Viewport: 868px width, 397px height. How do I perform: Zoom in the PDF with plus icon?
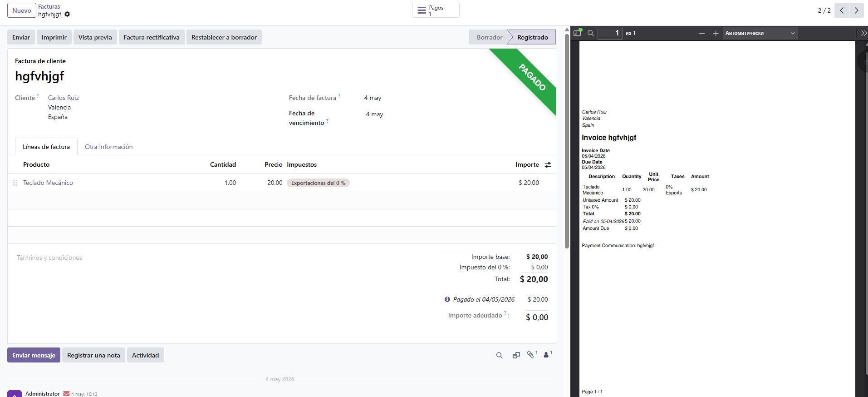coord(716,33)
